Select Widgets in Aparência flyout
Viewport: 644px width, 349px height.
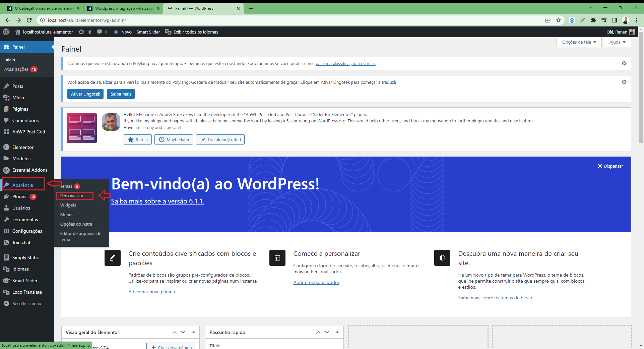68,205
